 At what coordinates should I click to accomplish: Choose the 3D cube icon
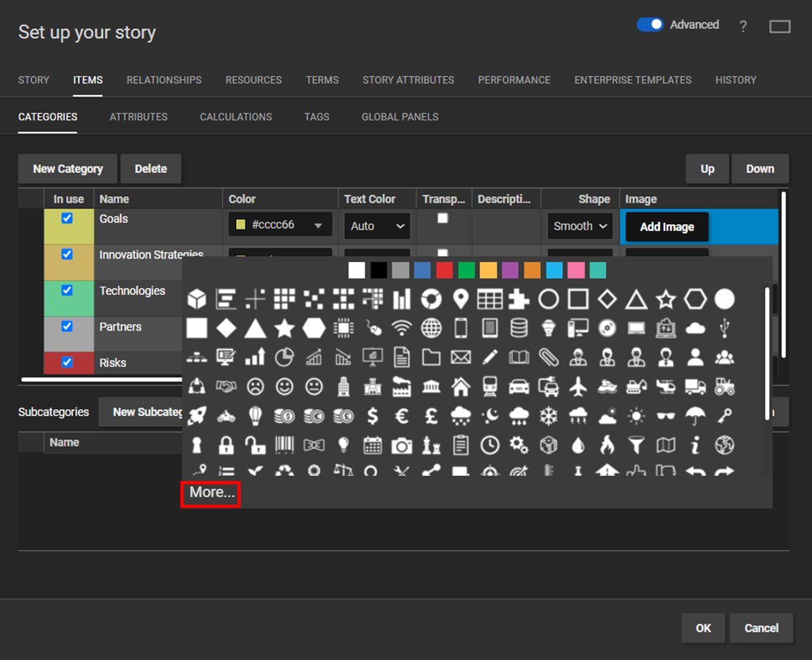[x=197, y=300]
